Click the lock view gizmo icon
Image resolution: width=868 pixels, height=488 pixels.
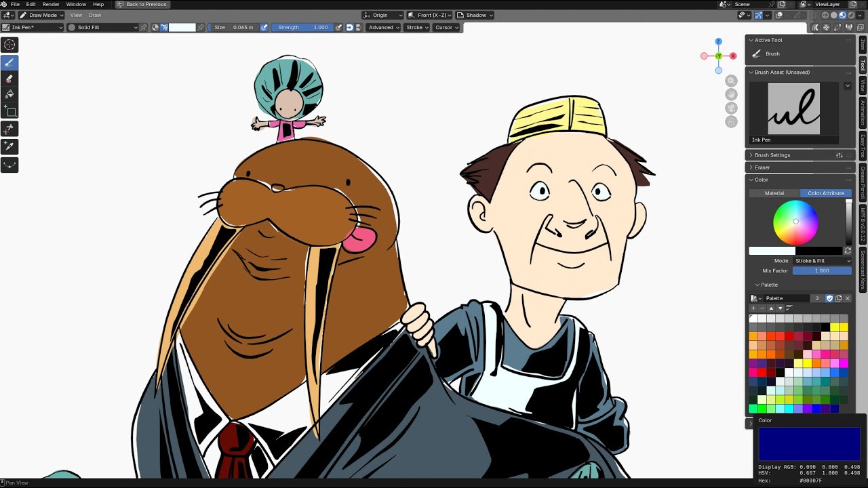point(731,121)
